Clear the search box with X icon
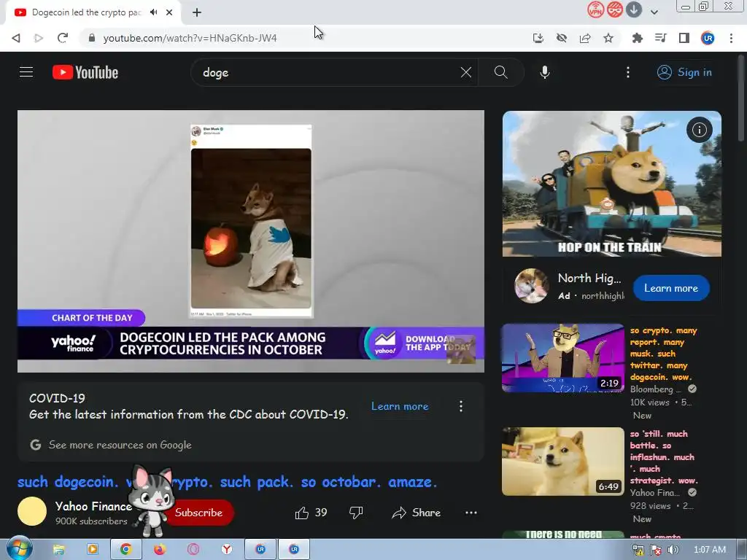 click(466, 72)
